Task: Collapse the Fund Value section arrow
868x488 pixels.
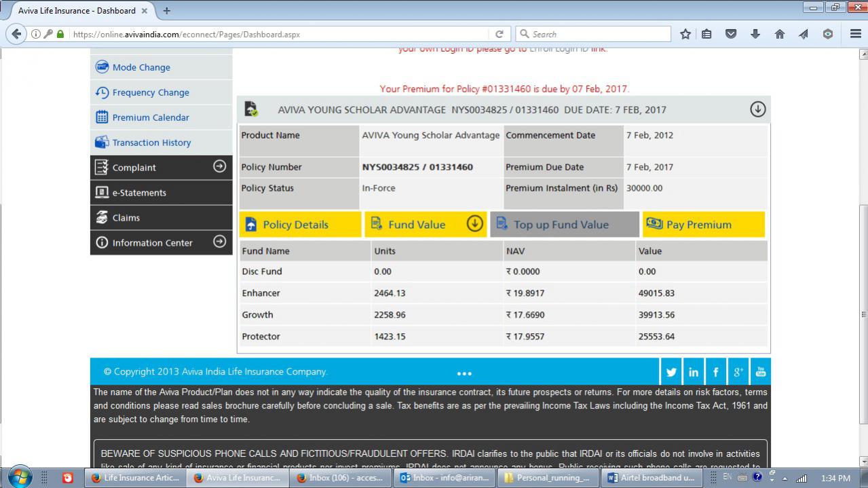Action: 474,223
